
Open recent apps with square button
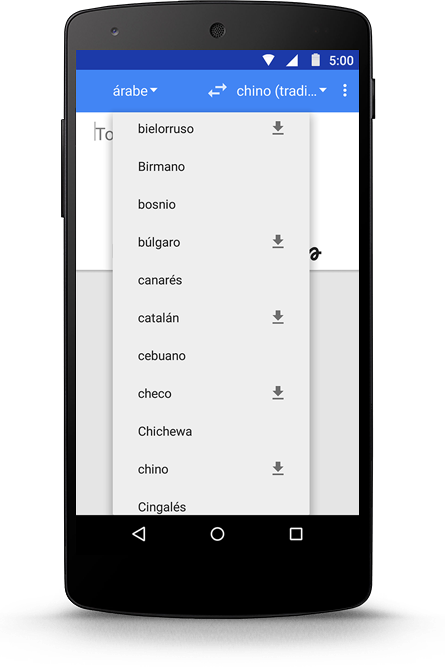tap(296, 534)
